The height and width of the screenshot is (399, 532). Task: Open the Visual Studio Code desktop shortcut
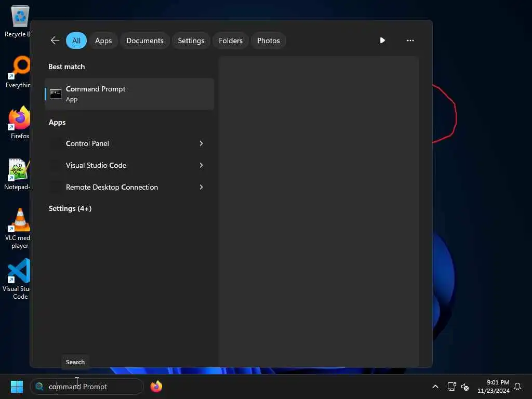(18, 279)
